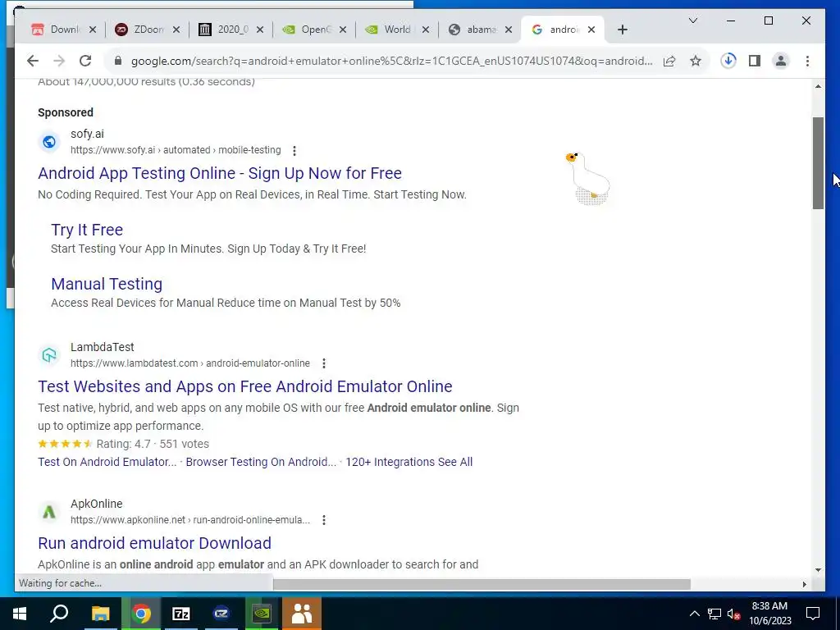The image size is (840, 630).
Task: Click the muted volume tray icon
Action: click(x=734, y=614)
